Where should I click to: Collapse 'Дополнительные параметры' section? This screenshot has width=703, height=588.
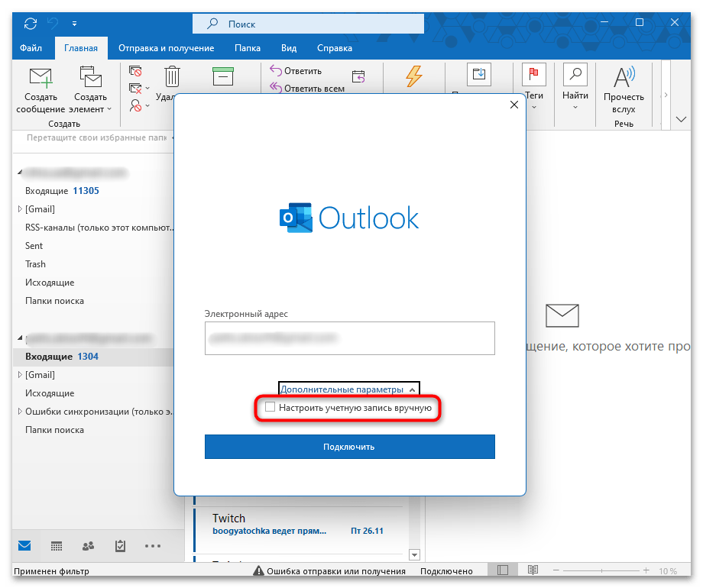348,389
